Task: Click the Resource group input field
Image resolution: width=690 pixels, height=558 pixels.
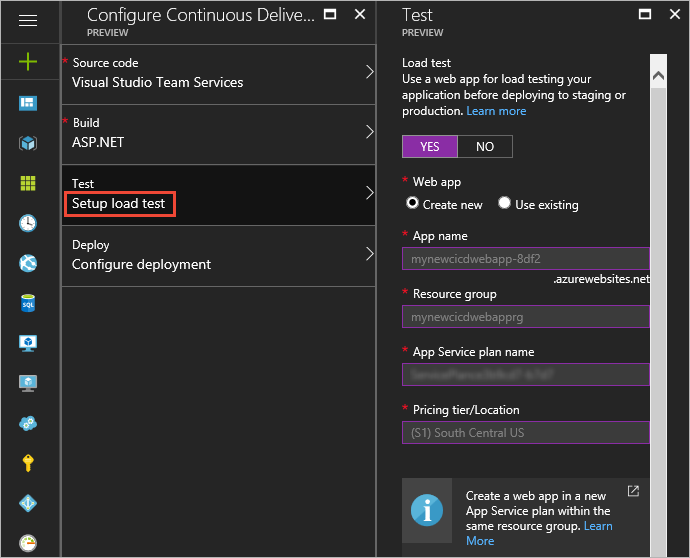Action: (x=526, y=317)
